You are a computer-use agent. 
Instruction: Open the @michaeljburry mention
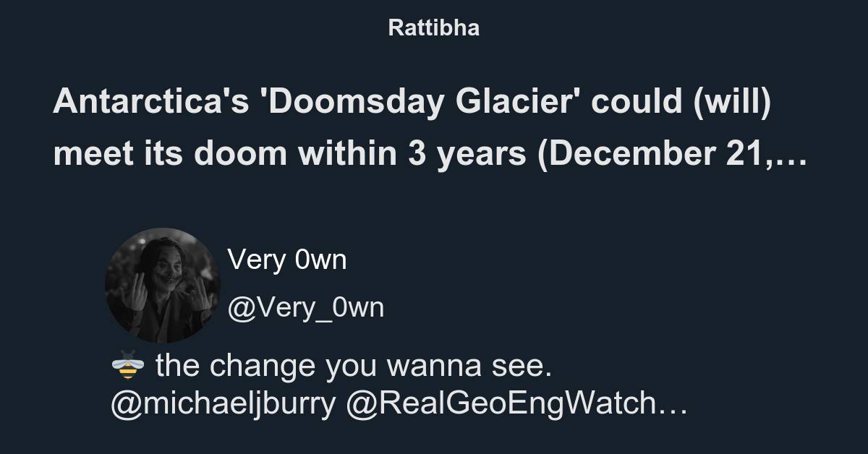pos(223,406)
